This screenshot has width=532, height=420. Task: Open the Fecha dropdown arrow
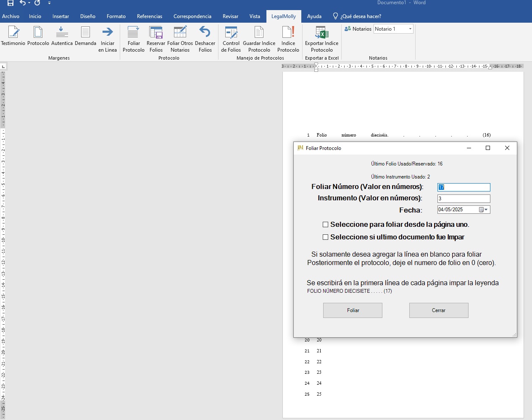point(486,210)
